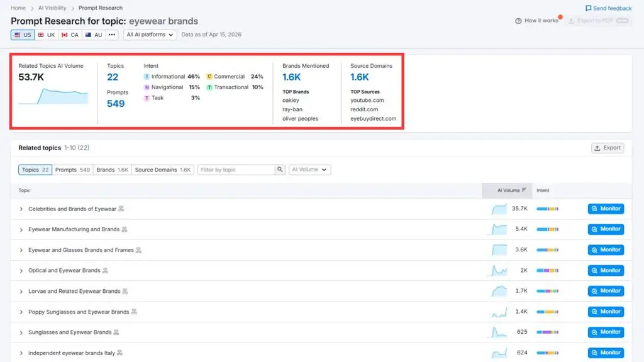Click topic icon beside Sunglasses and Eyewear Brands
Image resolution: width=644 pixels, height=362 pixels.
tap(116, 332)
